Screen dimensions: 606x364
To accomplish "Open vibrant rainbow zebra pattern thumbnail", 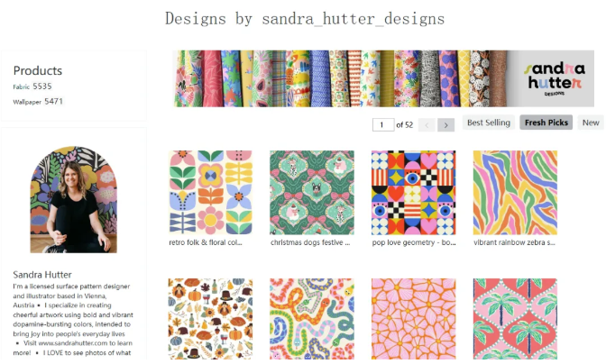I will click(x=515, y=192).
